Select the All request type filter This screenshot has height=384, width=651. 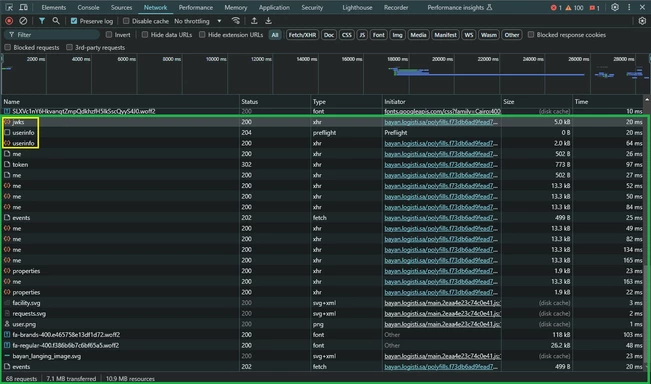(275, 35)
